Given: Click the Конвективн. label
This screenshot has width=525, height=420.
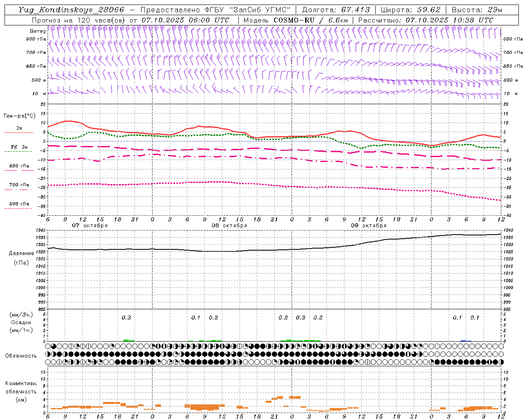Looking at the screenshot, I should (x=21, y=383).
